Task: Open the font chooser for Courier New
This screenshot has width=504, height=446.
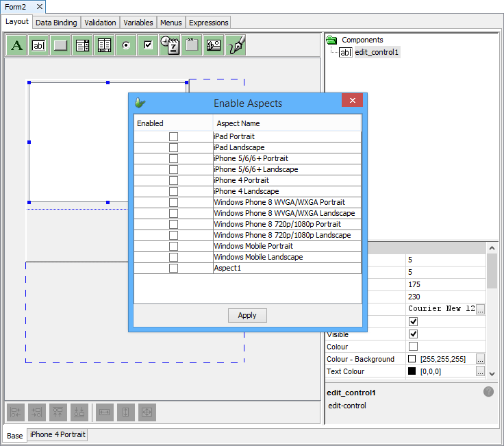Action: (481, 310)
